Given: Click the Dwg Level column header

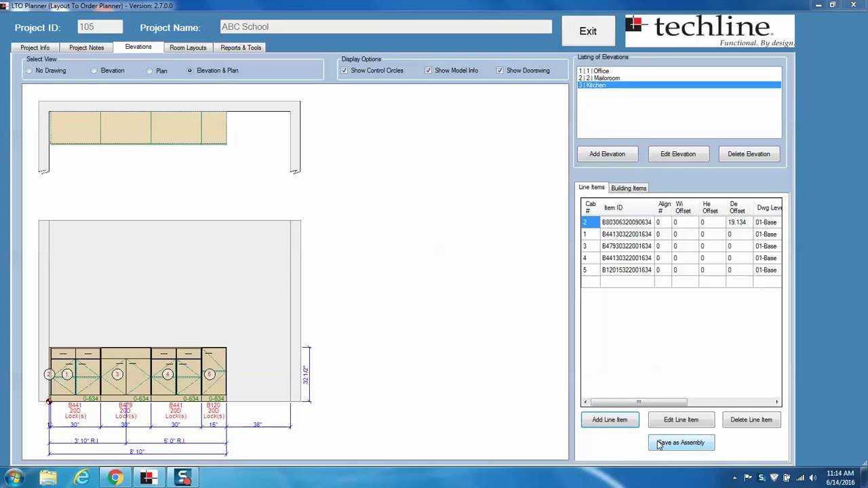Looking at the screenshot, I should point(769,208).
